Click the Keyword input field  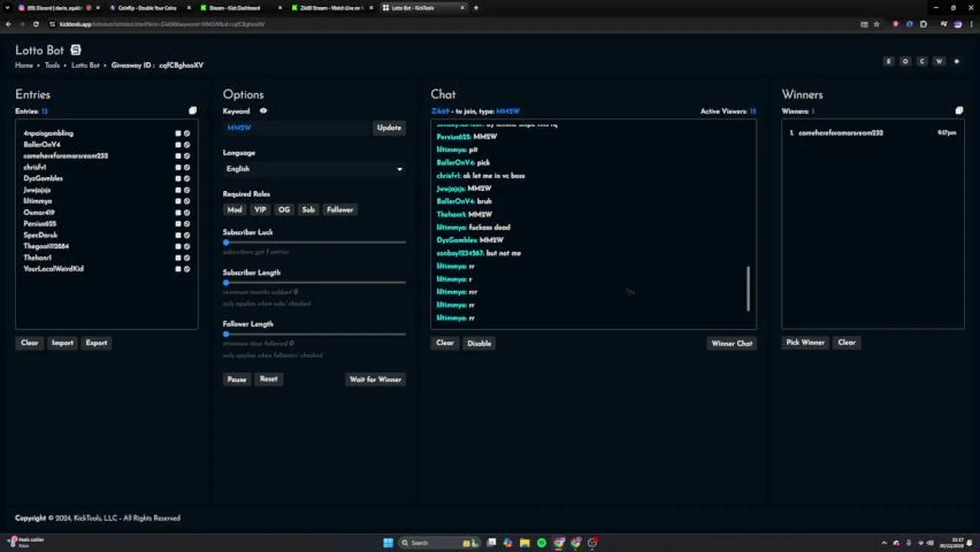pos(297,127)
